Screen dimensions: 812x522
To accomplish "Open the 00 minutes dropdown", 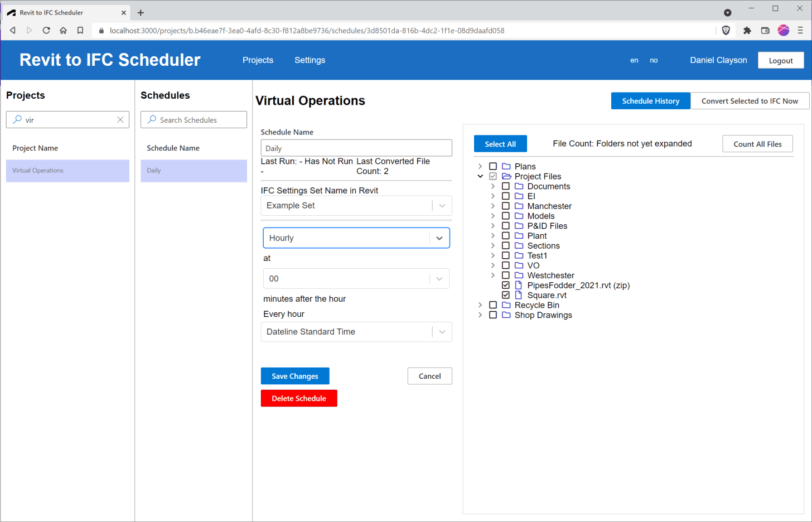I will (x=356, y=279).
